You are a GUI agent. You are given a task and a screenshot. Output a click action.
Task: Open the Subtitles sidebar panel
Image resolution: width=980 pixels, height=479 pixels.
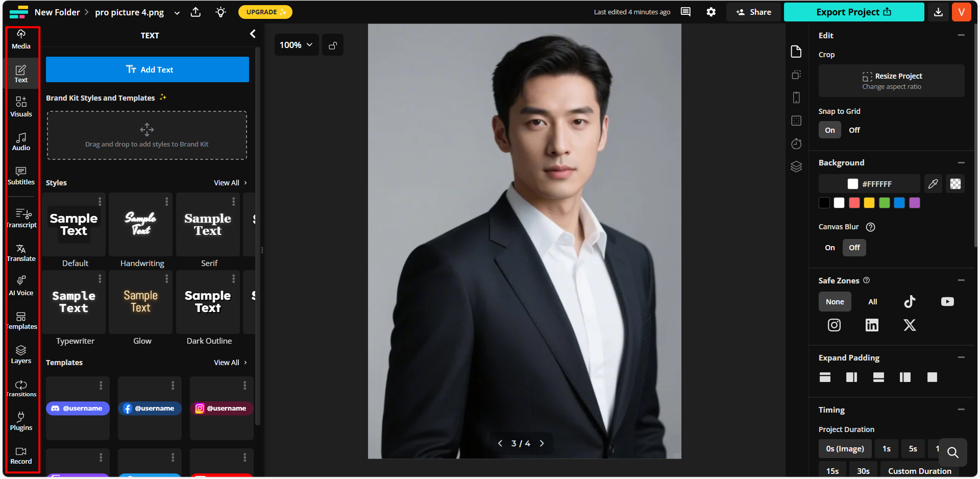(x=21, y=176)
